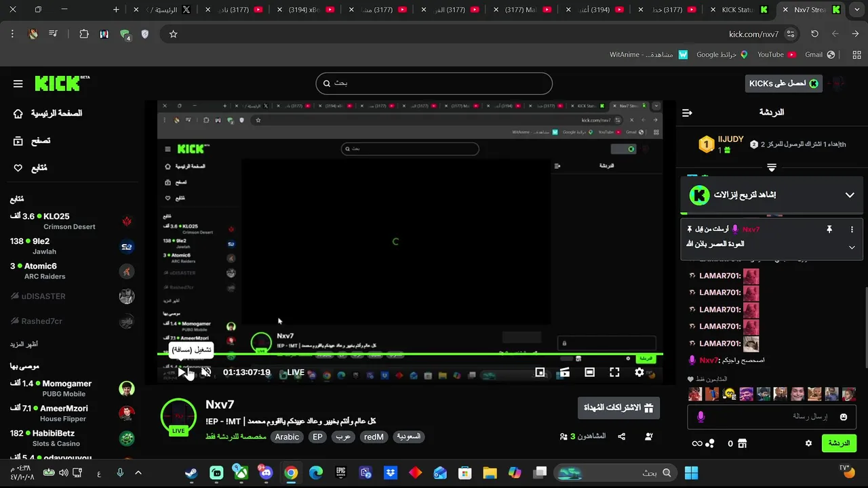
Task: Open the Kick hamburger menu
Action: coord(18,84)
